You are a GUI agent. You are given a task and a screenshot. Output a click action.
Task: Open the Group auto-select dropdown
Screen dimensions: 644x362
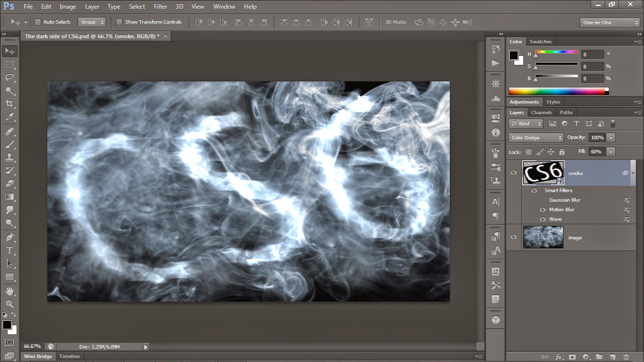point(92,22)
